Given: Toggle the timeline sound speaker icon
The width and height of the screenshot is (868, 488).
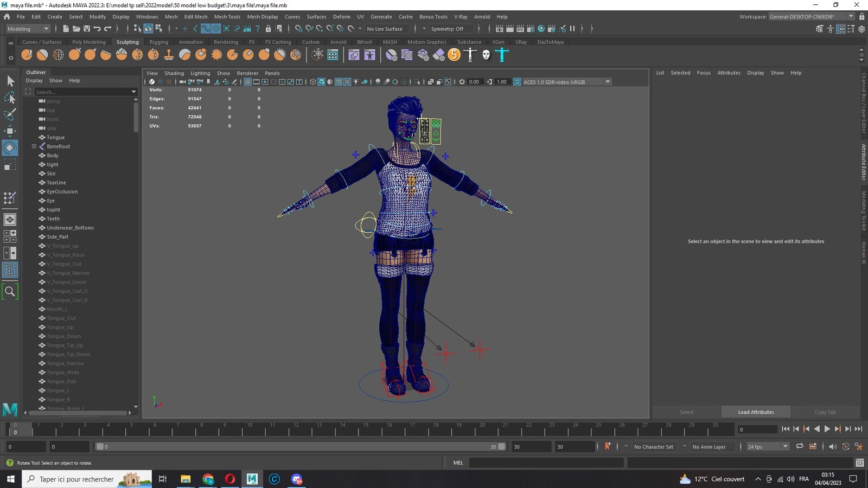Looking at the screenshot, I should point(833,447).
